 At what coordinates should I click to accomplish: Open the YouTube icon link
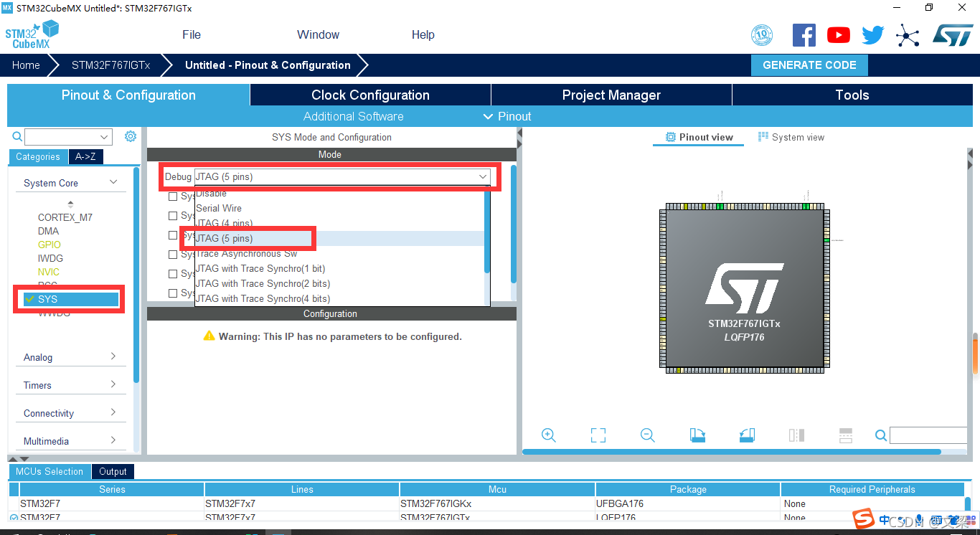tap(838, 34)
